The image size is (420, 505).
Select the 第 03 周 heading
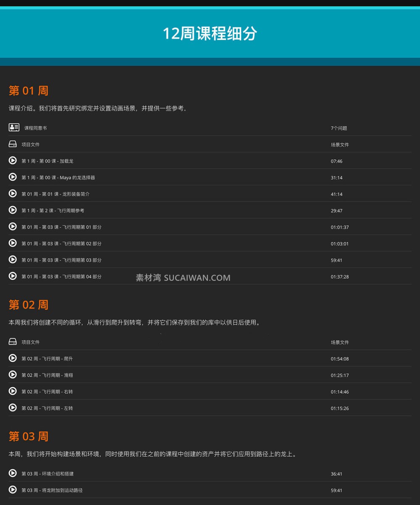(x=28, y=437)
